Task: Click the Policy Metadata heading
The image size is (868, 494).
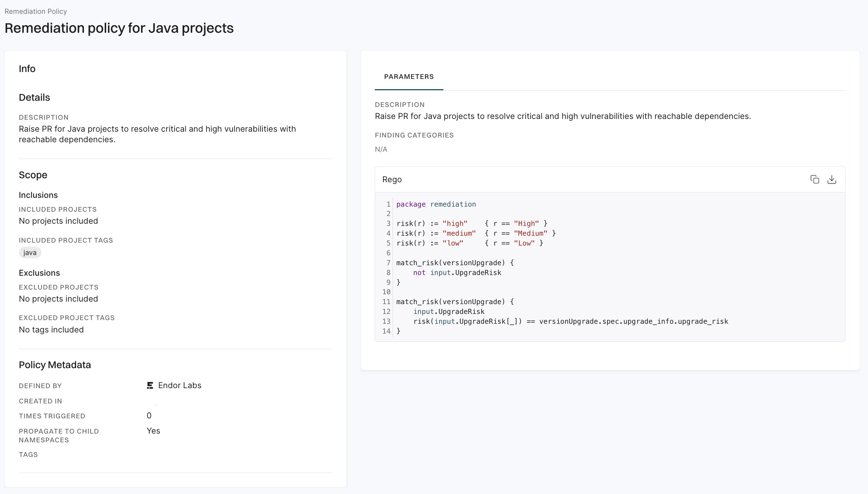Action: click(55, 365)
